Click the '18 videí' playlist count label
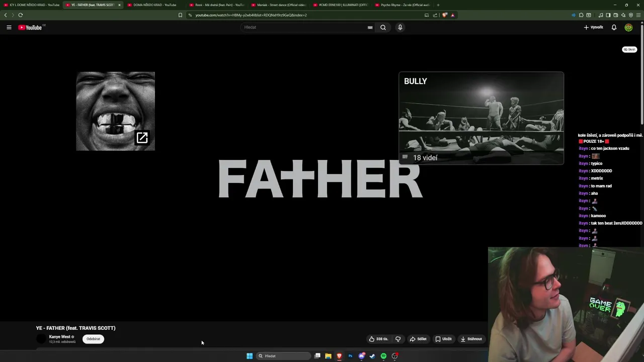Viewport: 644px width, 362px height. pos(425,158)
